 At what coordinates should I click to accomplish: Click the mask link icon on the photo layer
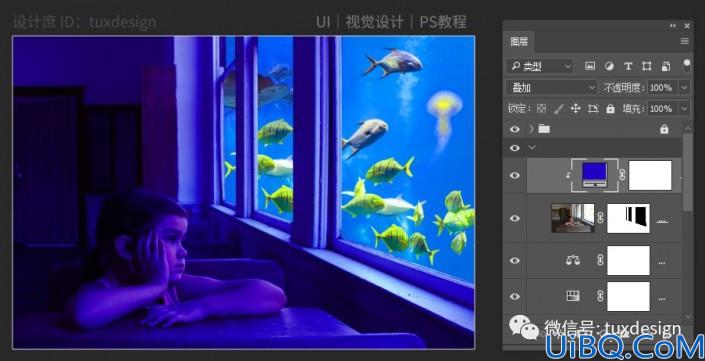(601, 218)
